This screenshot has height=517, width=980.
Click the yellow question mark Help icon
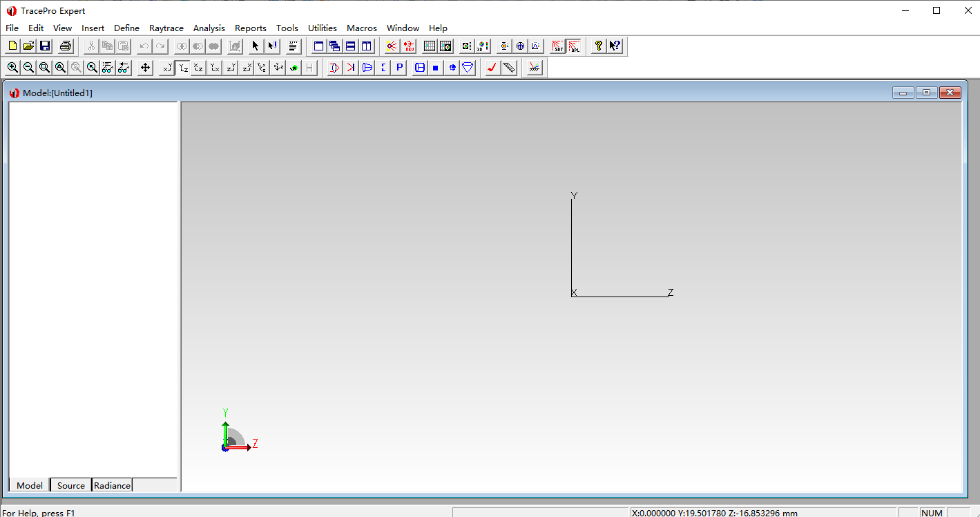click(599, 46)
